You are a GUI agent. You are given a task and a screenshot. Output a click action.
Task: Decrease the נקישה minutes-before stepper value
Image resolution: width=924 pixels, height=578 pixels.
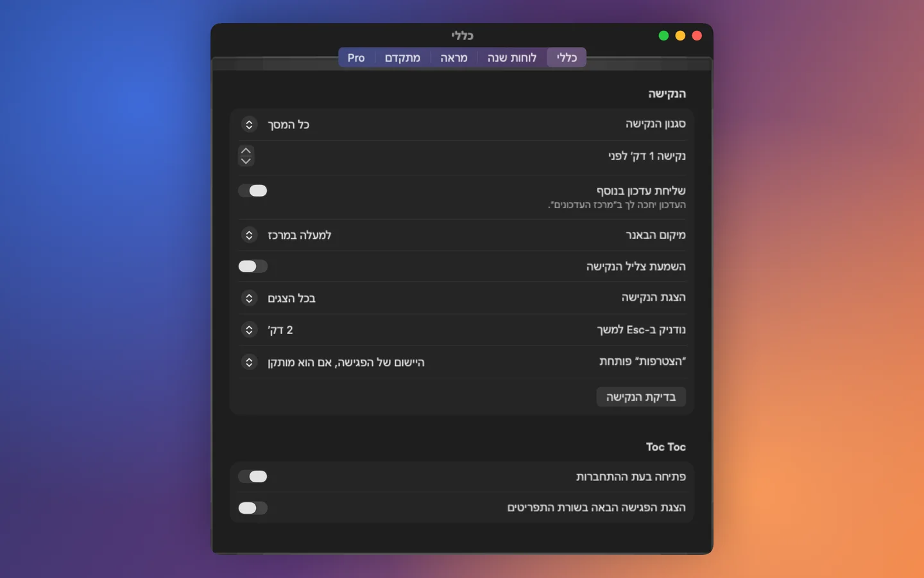click(x=246, y=161)
